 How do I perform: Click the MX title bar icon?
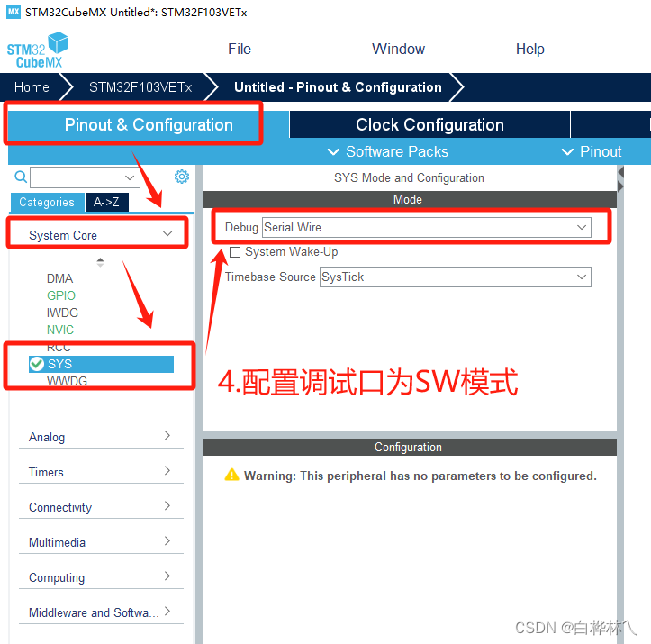[14, 12]
